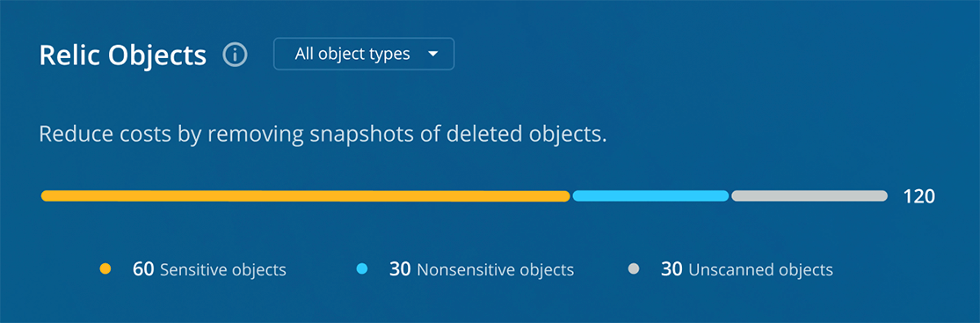Click the total count 120
Screen dimensions: 980x323
(x=918, y=196)
